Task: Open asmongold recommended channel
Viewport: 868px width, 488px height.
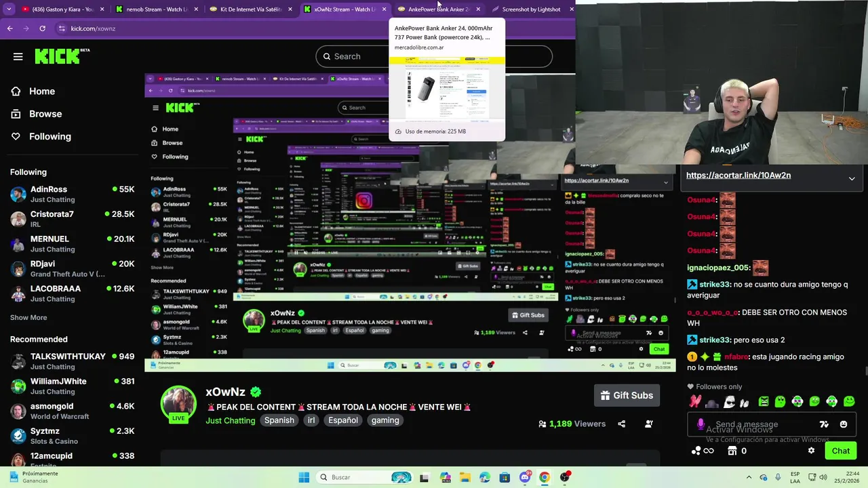Action: [x=72, y=411]
